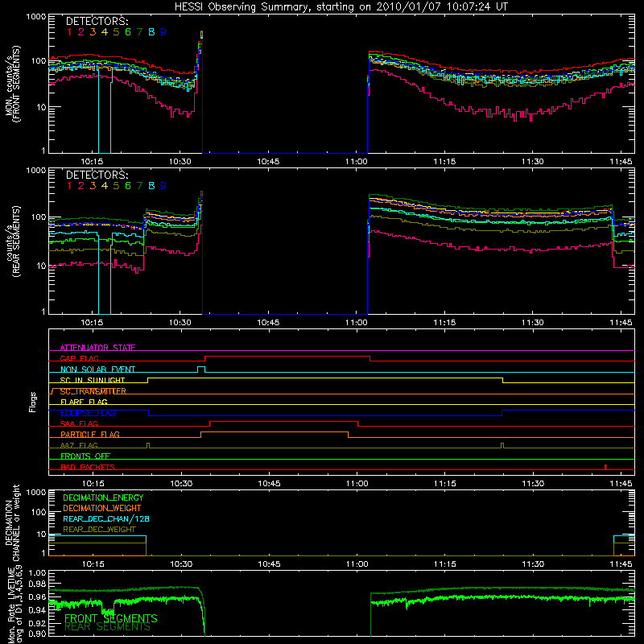Click the FLARE_FLAG label

[x=84, y=402]
